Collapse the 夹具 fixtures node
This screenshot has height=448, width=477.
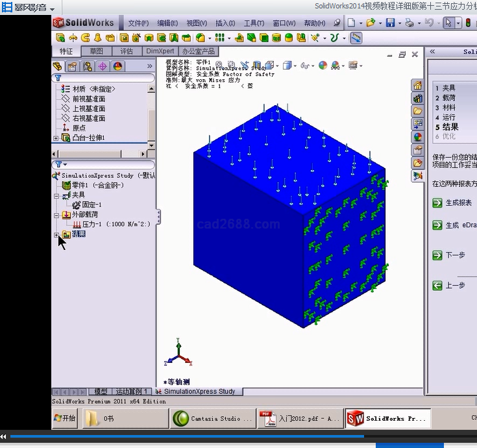[x=56, y=195]
